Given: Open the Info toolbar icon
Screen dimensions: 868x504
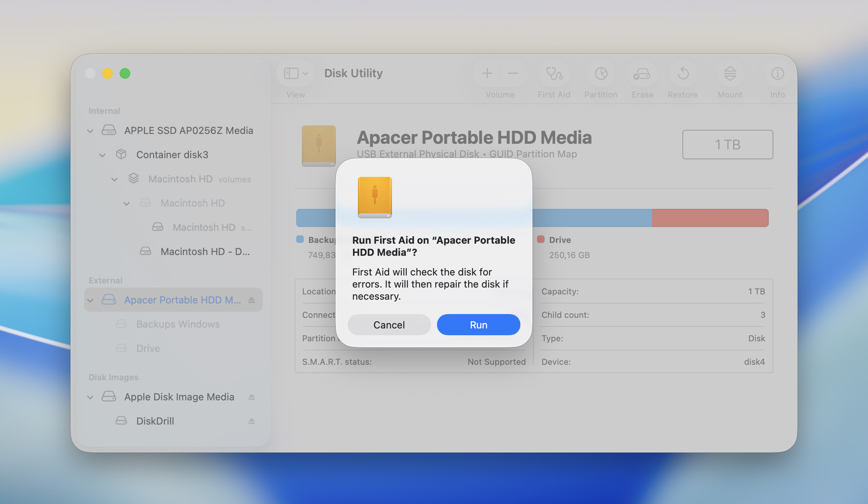Looking at the screenshot, I should click(x=777, y=73).
